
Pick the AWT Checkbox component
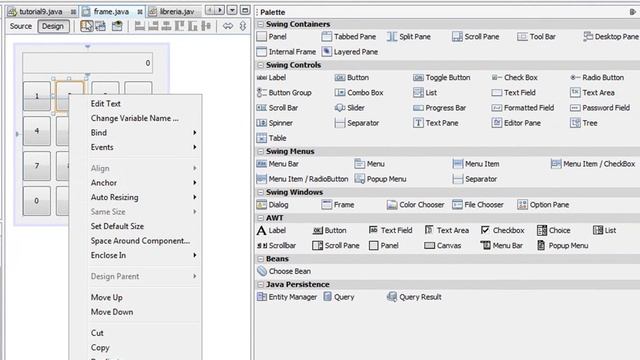pos(502,230)
